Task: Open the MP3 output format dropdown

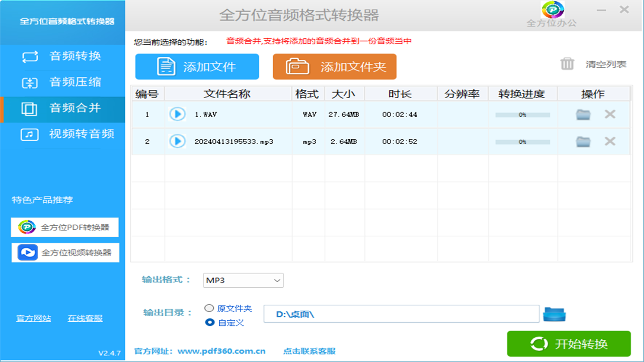Action: 243,281
